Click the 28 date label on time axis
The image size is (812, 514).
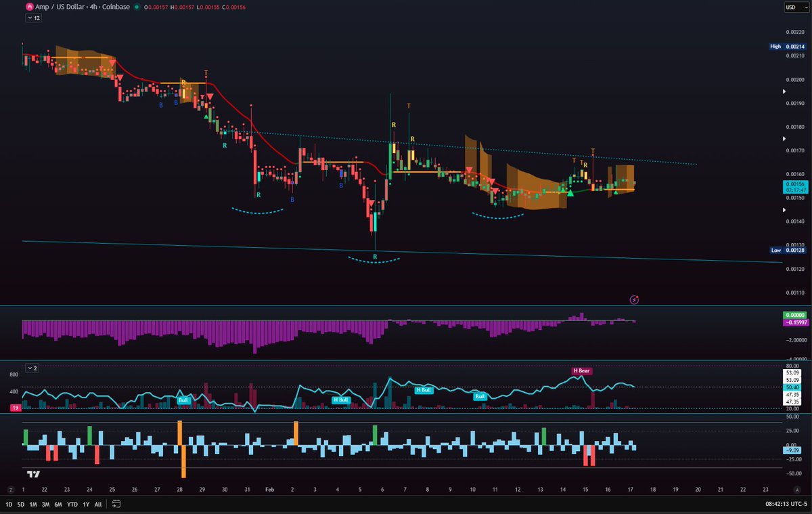click(x=179, y=489)
